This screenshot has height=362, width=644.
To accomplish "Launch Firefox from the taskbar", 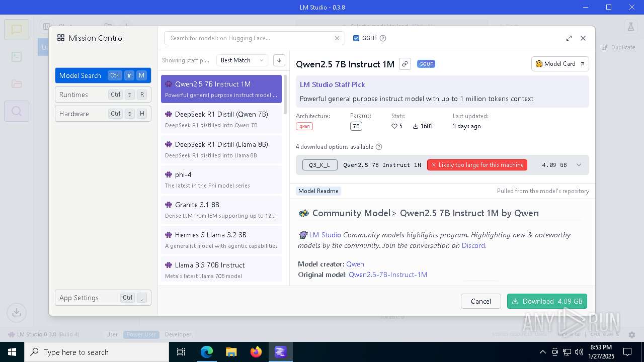I will point(256,352).
